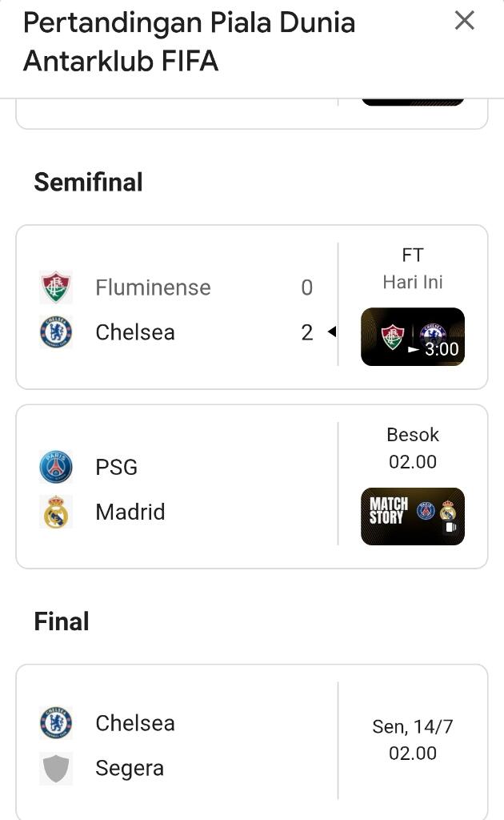Screen dimensions: 504x820
Task: Open the PSG team name
Action: click(117, 467)
